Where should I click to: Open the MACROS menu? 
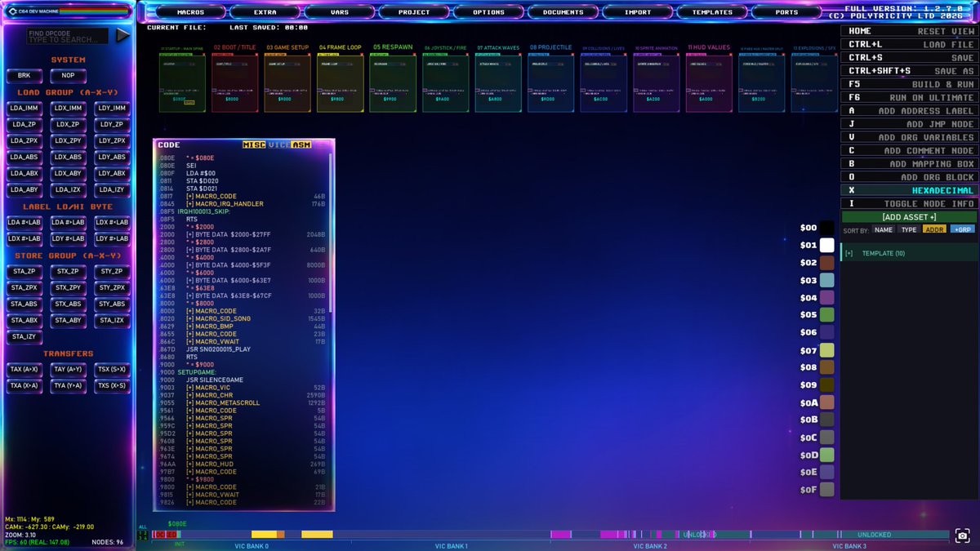click(x=190, y=12)
